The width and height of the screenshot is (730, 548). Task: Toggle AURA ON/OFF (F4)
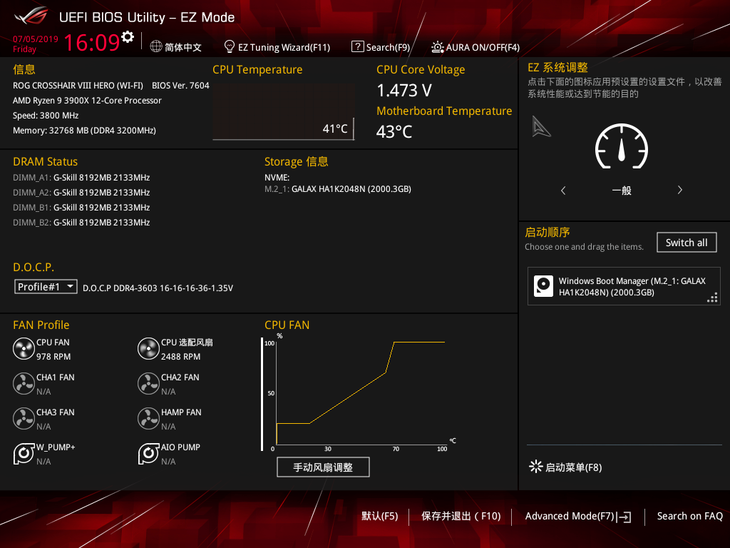475,47
